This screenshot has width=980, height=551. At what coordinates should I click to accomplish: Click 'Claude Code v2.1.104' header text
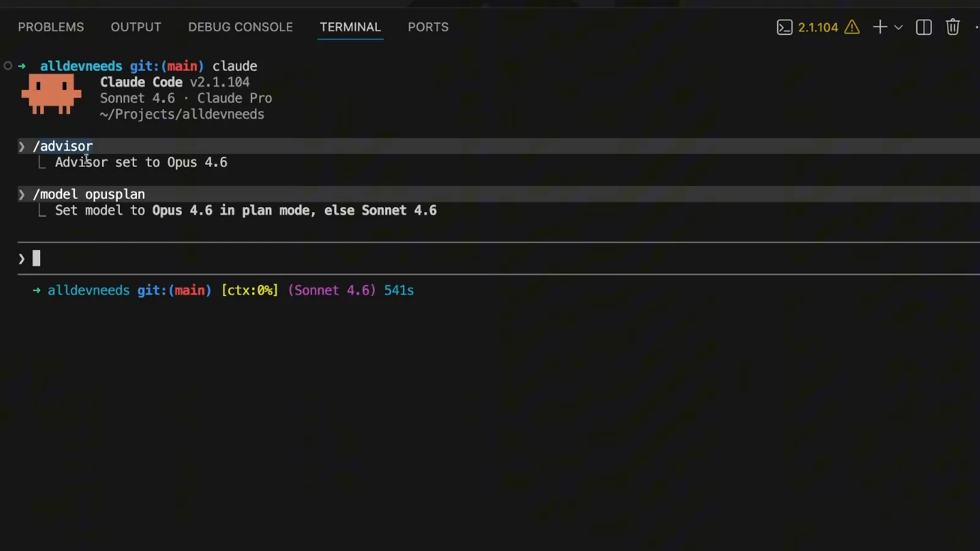pyautogui.click(x=175, y=82)
